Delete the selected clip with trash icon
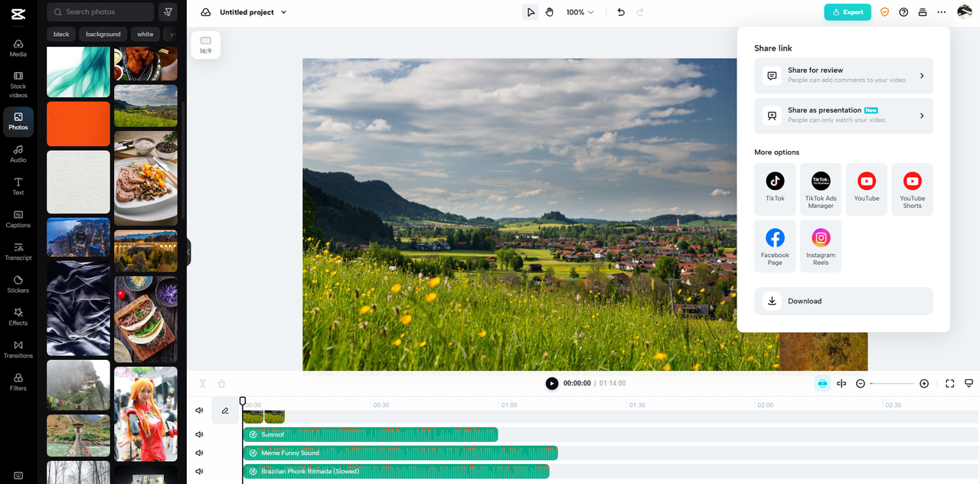Viewport: 980px width, 484px height. [x=221, y=384]
